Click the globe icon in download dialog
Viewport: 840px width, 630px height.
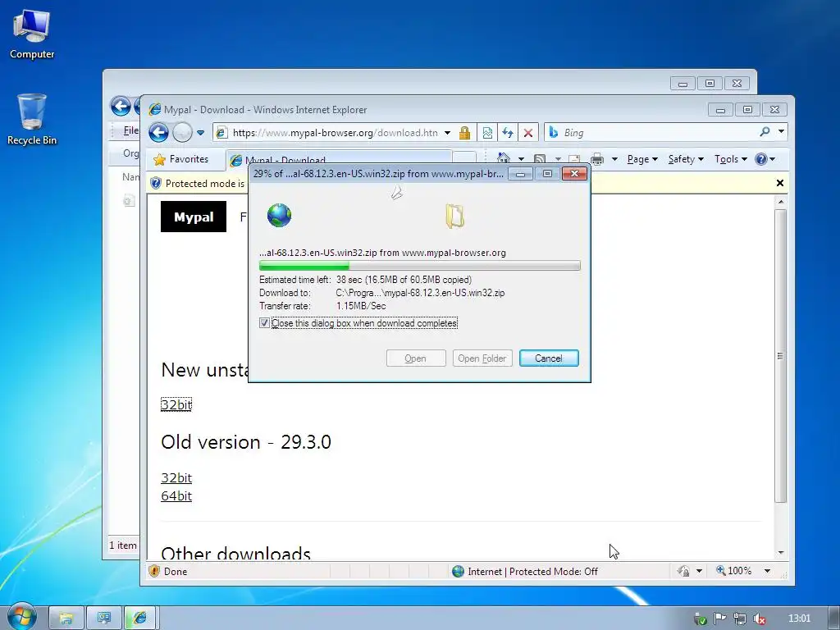pos(279,216)
